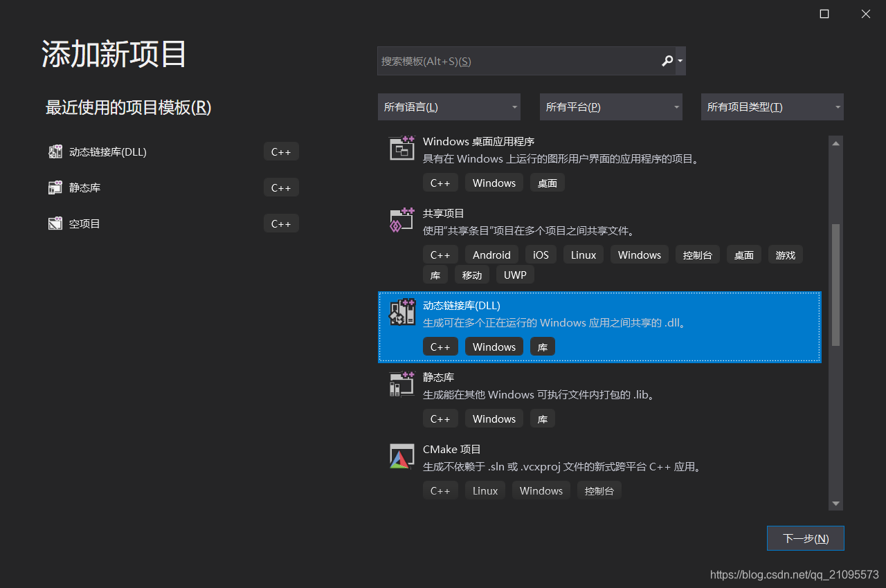Image resolution: width=886 pixels, height=588 pixels.
Task: Click the C++ tag on the 共享项目 template
Action: point(440,254)
